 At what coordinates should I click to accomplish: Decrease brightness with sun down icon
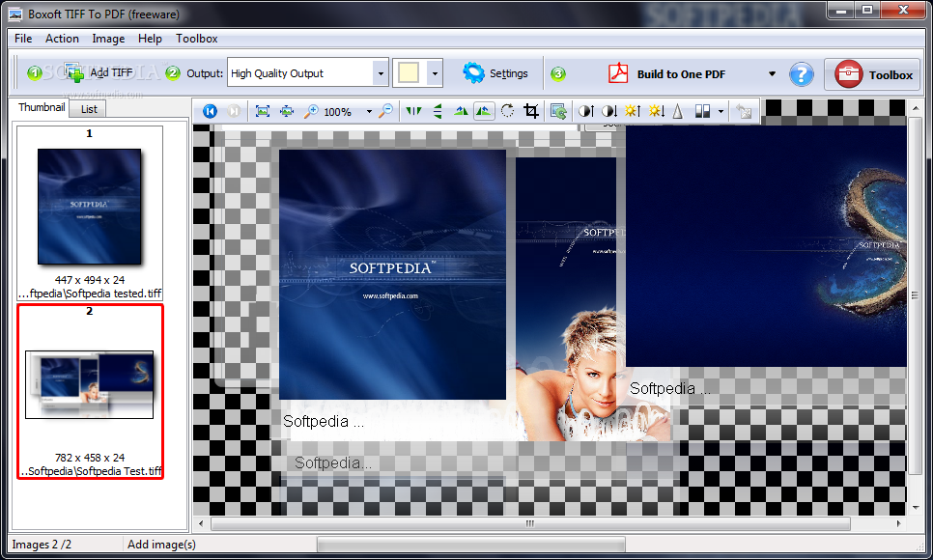point(657,111)
